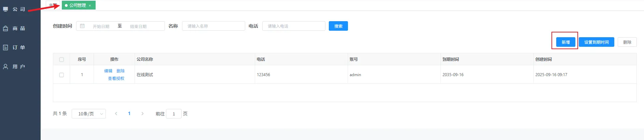Click the 新增 add button
644x140 pixels.
click(565, 42)
